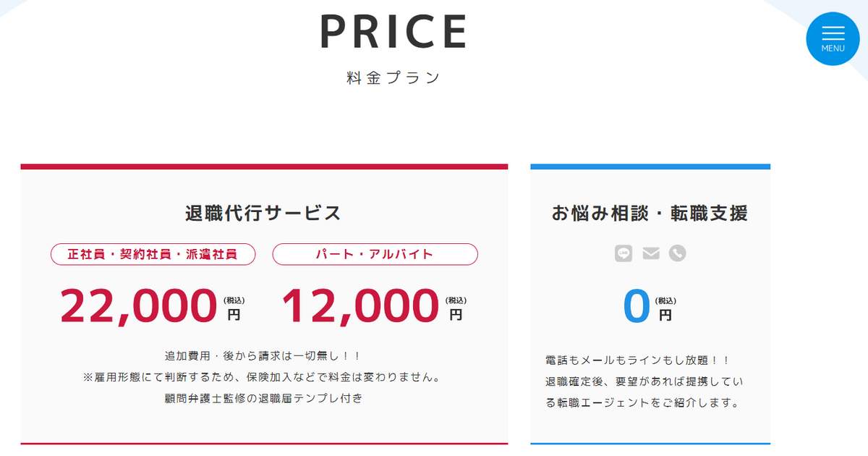
Task: Select the パート・アルバイト badge
Action: [x=374, y=254]
